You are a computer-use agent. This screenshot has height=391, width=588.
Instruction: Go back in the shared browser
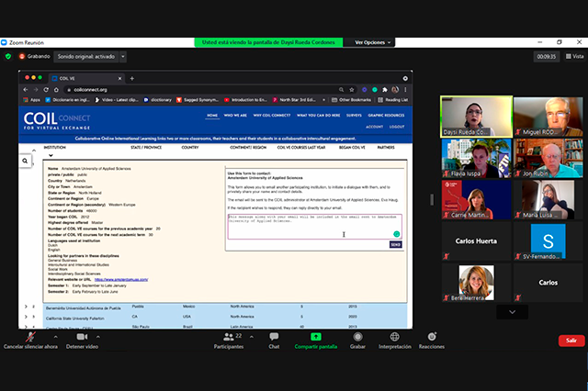pos(26,90)
